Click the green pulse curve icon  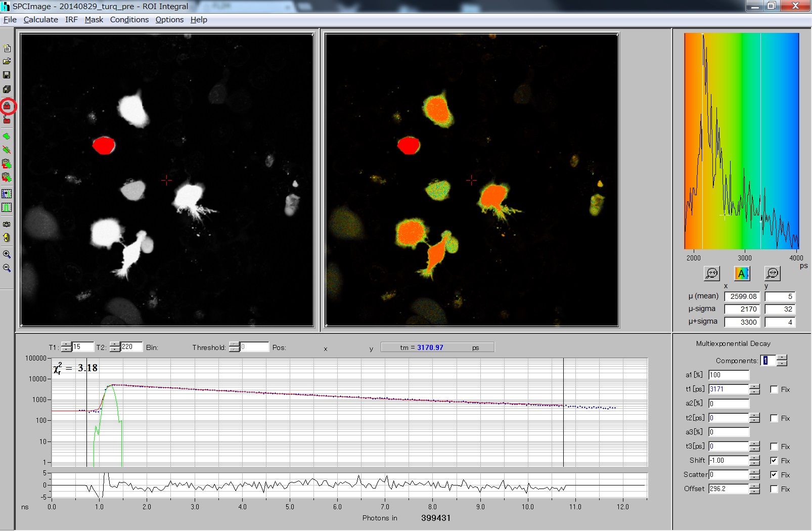7,207
